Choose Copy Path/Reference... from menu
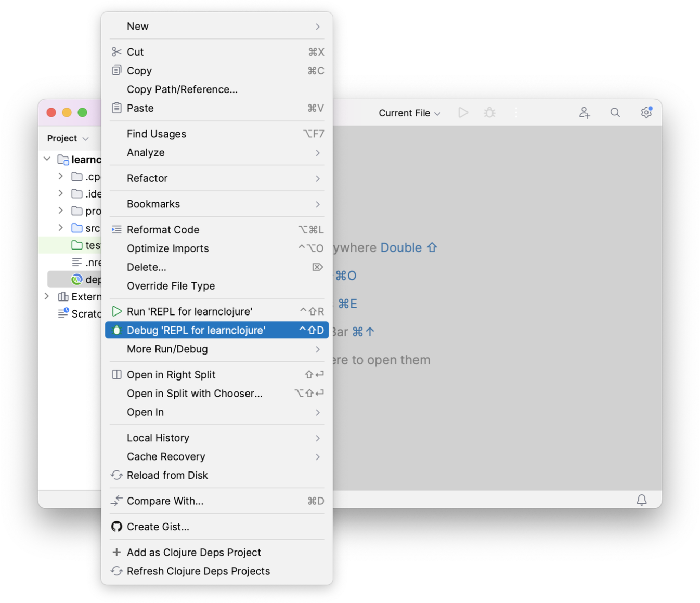 [217, 89]
